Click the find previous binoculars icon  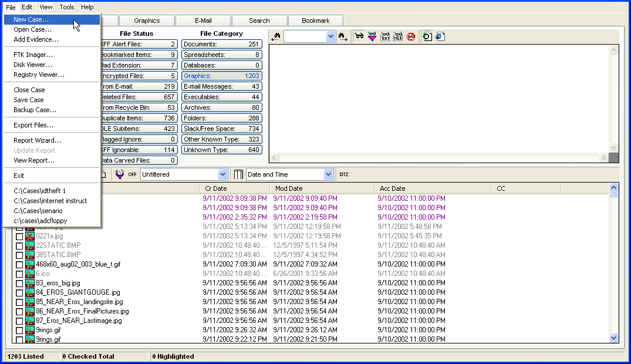[276, 36]
